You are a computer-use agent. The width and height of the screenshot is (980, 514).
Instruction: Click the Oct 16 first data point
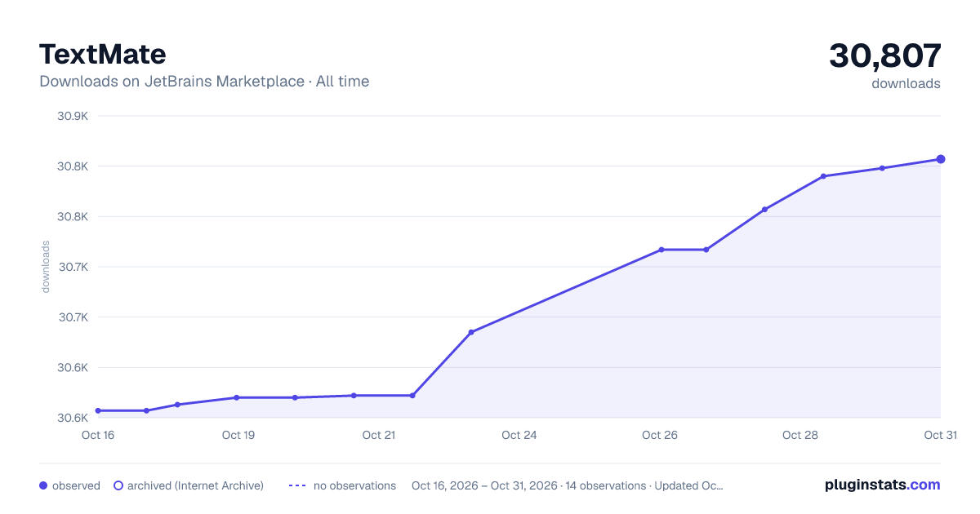(x=98, y=410)
